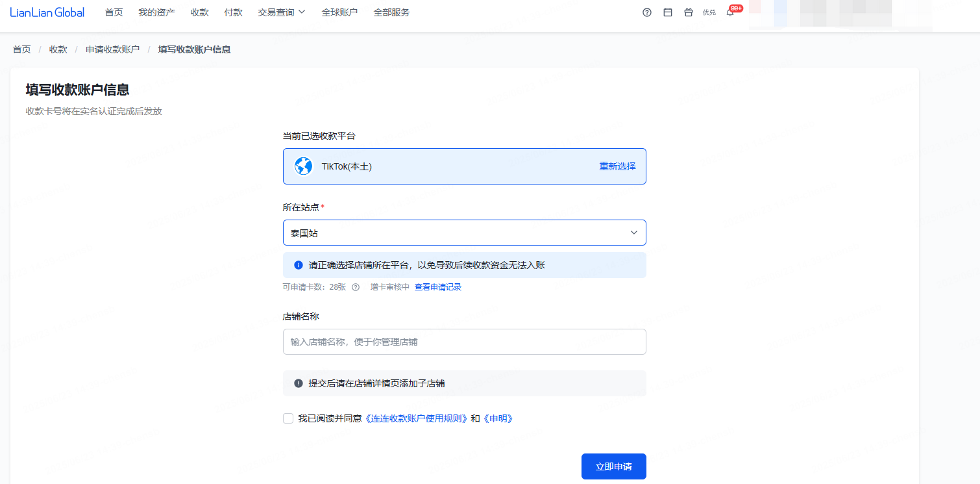Click the 收款卡号将在实名认证完成后发放 subtitle
Image resolution: width=980 pixels, height=484 pixels.
click(94, 111)
